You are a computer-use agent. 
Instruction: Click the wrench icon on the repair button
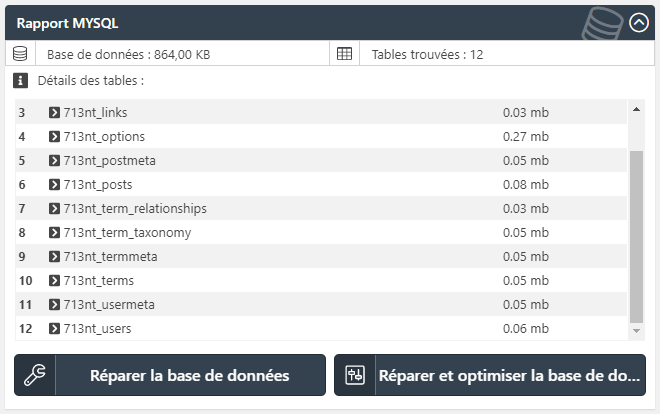35,375
